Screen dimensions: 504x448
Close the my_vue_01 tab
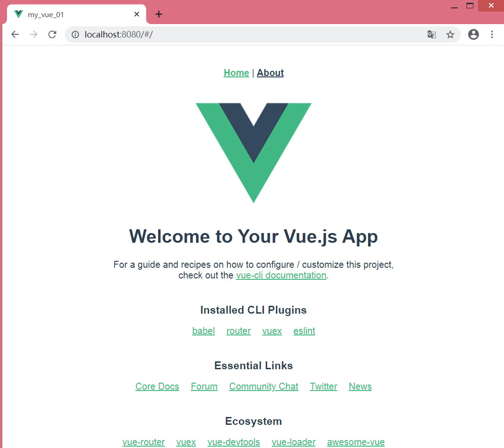point(137,14)
